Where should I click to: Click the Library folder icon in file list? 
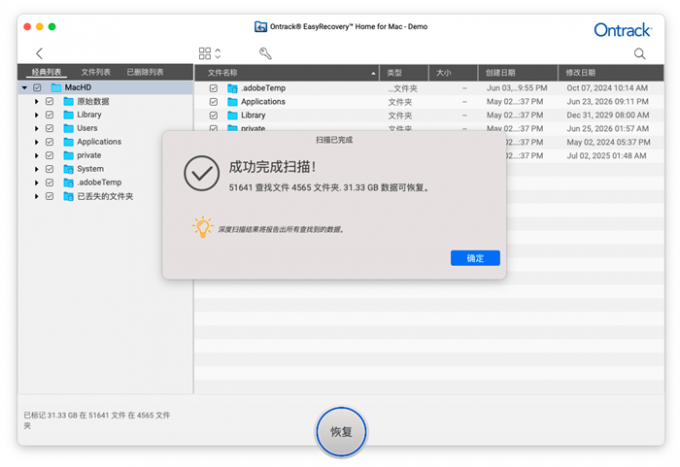point(232,115)
